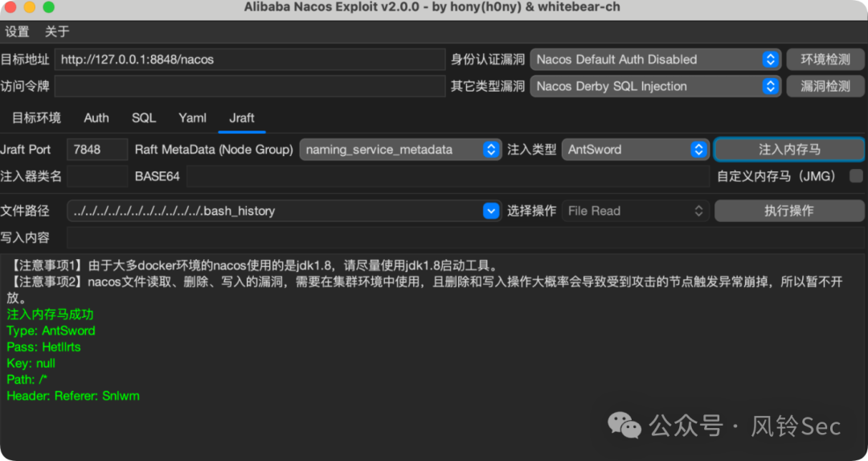
Task: Click the 访问令牌 token input field
Action: pyautogui.click(x=250, y=86)
